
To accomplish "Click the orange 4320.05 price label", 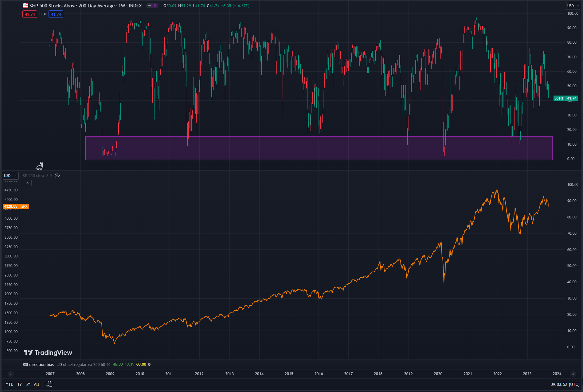I will click(x=11, y=206).
